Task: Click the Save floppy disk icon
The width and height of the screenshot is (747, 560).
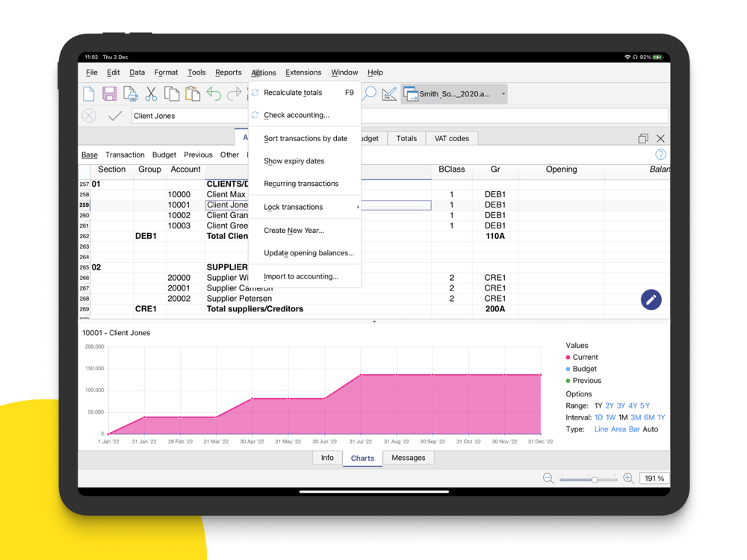Action: (110, 94)
